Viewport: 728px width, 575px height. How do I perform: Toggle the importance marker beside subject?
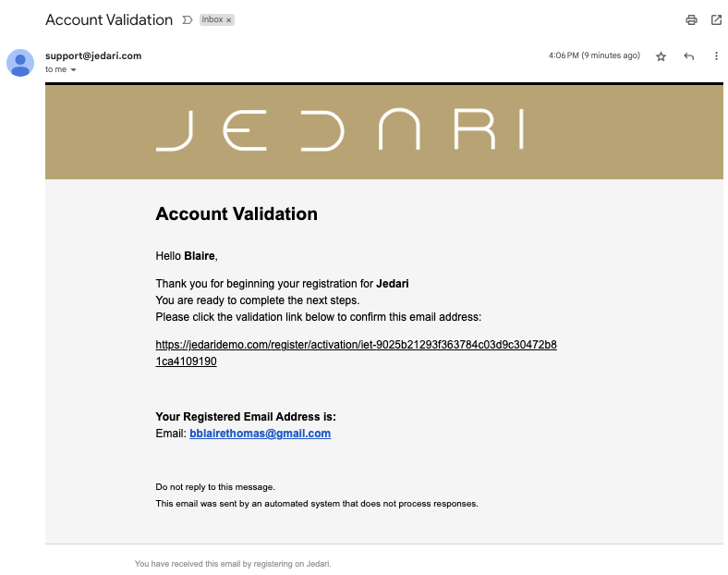coord(188,20)
